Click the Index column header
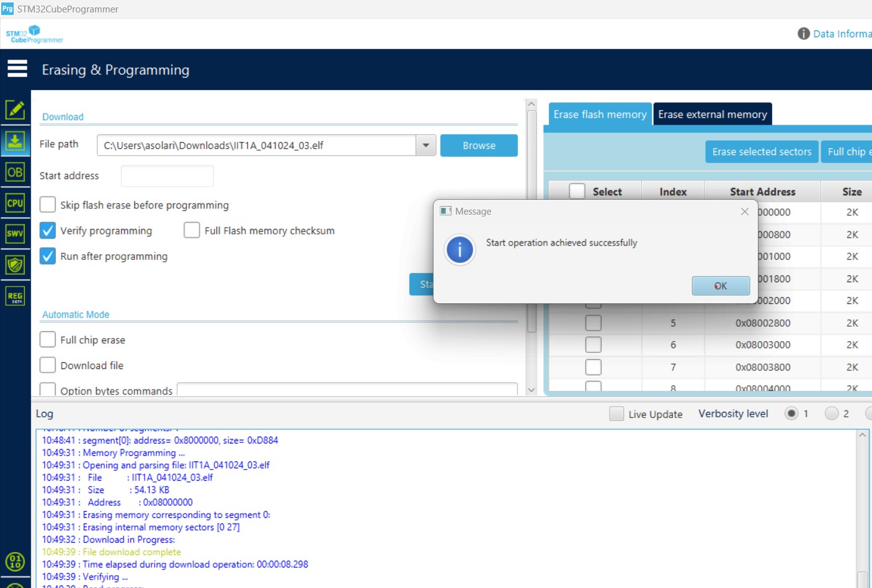This screenshot has height=588, width=872. click(x=673, y=192)
